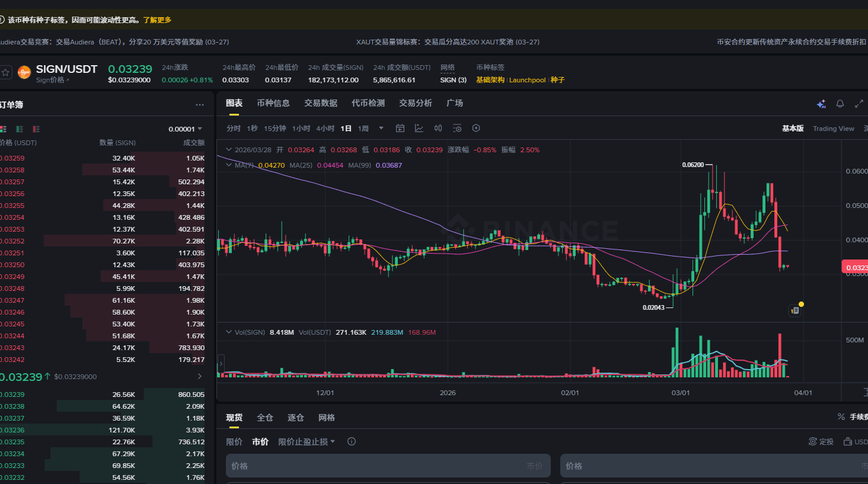This screenshot has height=484, width=868.
Task: Show sell orders only in order book
Action: click(36, 129)
